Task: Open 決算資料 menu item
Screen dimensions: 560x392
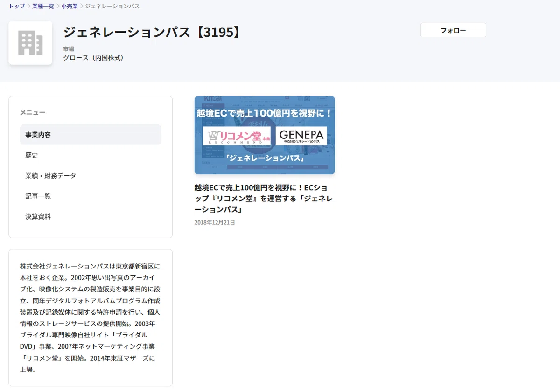Action: tap(91, 217)
